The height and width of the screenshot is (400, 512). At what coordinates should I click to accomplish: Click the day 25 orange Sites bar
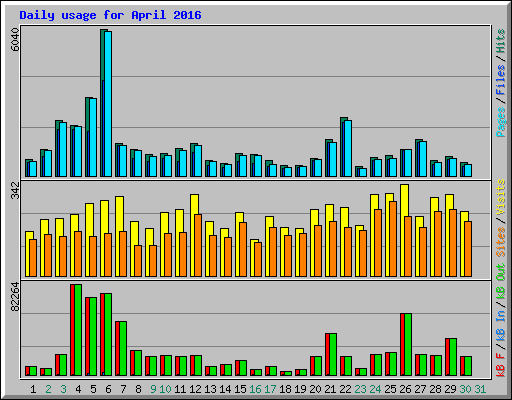click(393, 239)
